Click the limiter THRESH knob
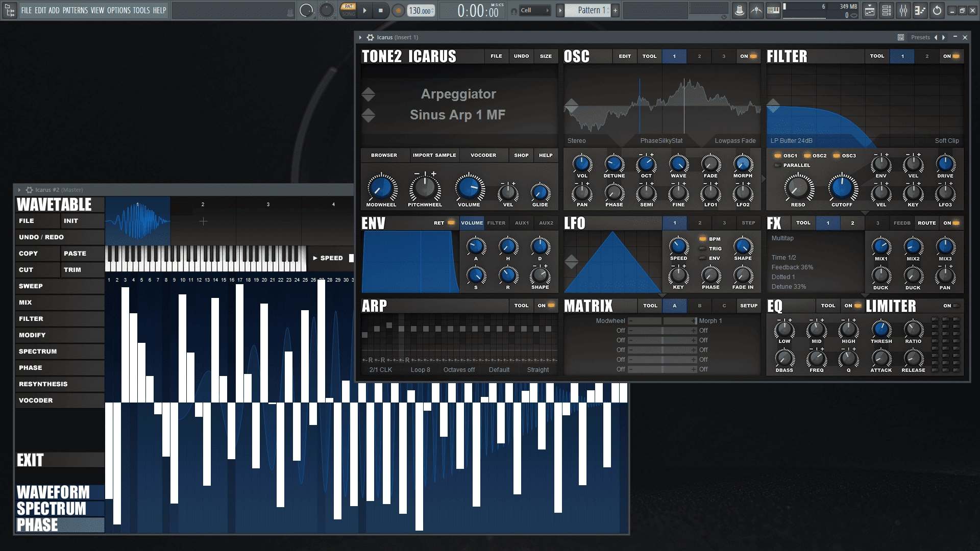This screenshot has width=980, height=551. 881,329
